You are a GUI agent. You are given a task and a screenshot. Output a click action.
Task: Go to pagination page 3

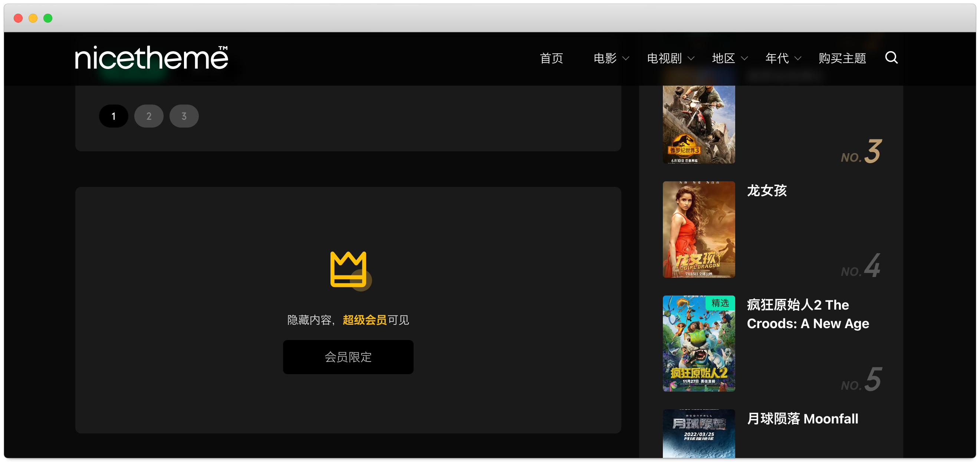[184, 116]
